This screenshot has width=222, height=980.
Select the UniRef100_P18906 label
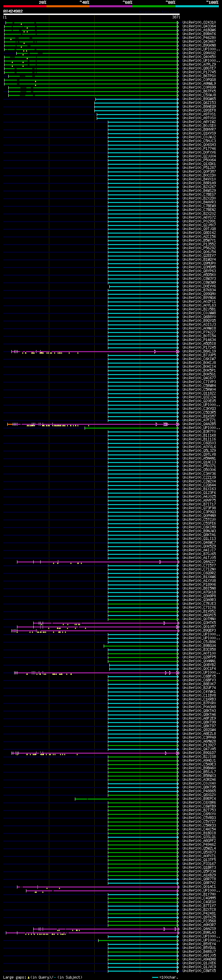[199, 584]
